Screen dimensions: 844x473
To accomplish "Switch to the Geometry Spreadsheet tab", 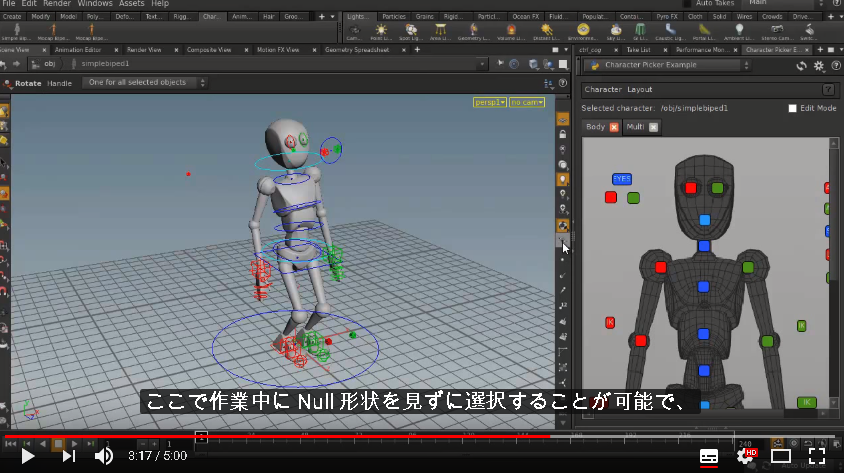I will point(357,50).
